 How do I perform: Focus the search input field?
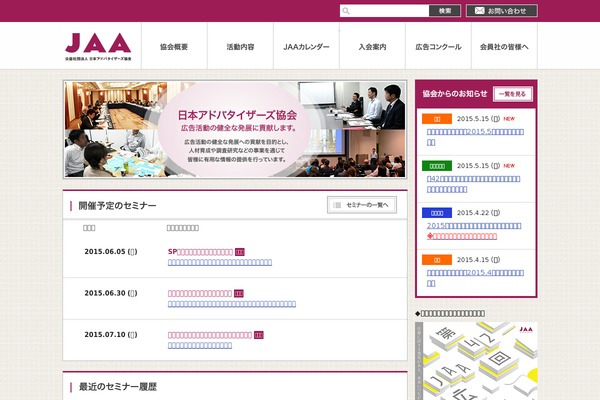click(x=385, y=11)
